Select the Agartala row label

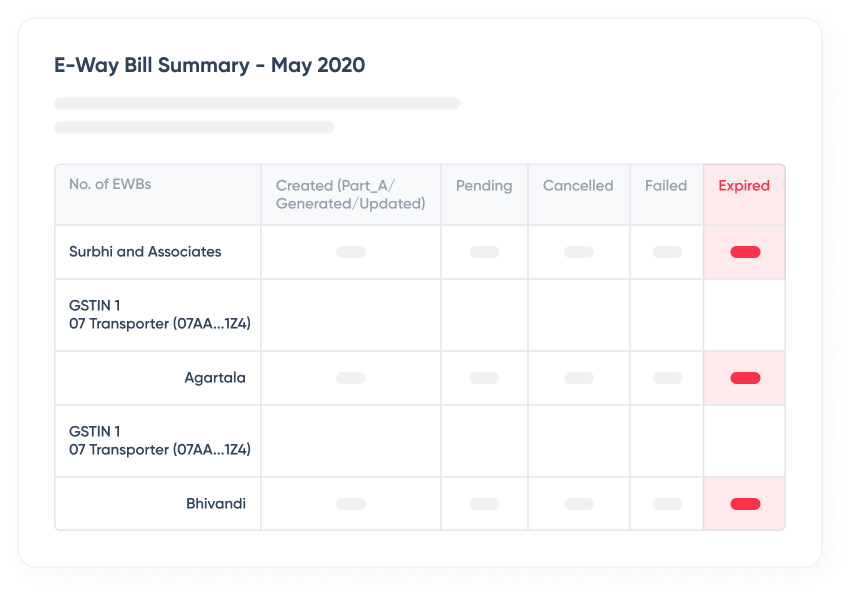click(215, 378)
